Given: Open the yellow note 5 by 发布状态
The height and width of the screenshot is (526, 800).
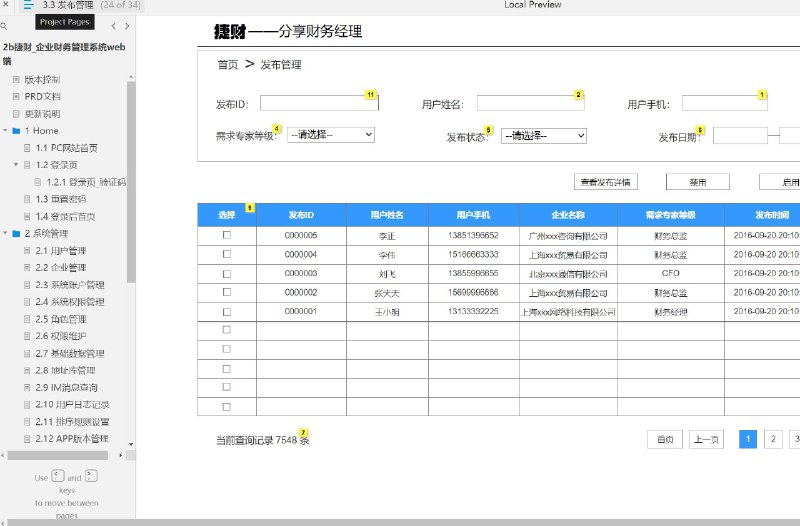Looking at the screenshot, I should click(489, 130).
